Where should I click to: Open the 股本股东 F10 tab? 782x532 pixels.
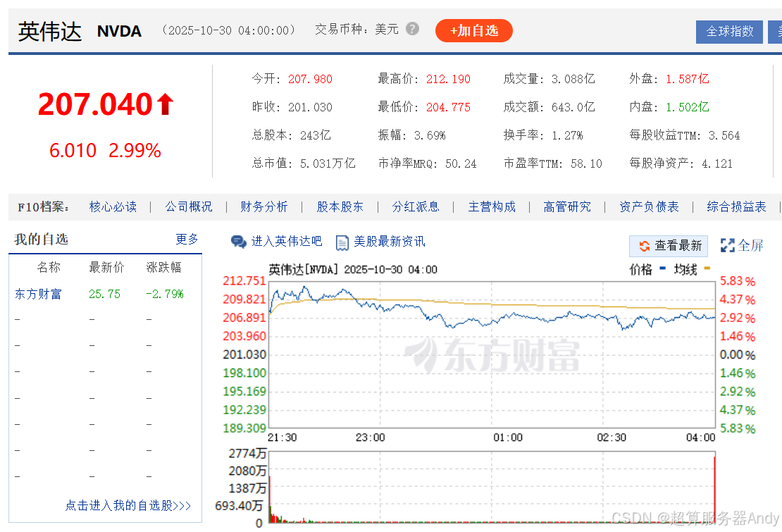pos(340,207)
